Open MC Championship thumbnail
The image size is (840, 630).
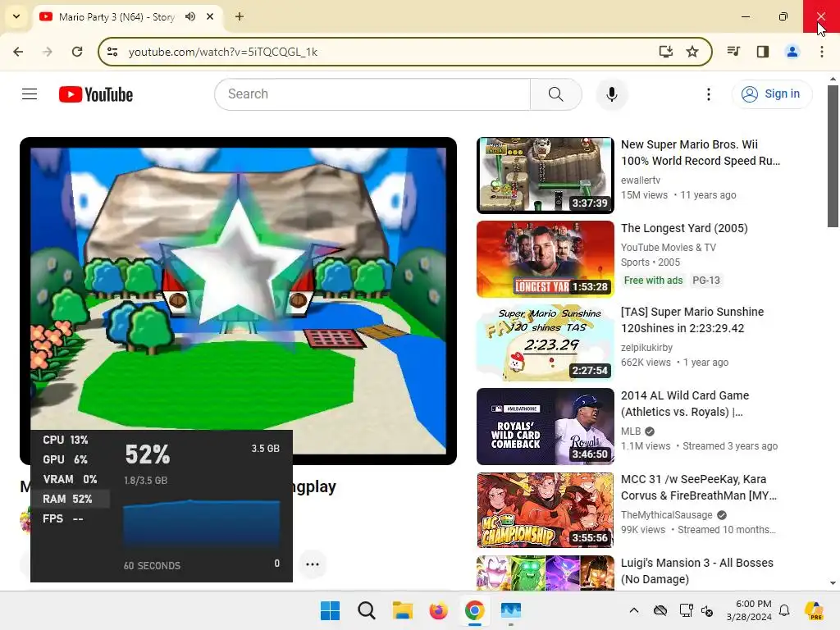(546, 510)
